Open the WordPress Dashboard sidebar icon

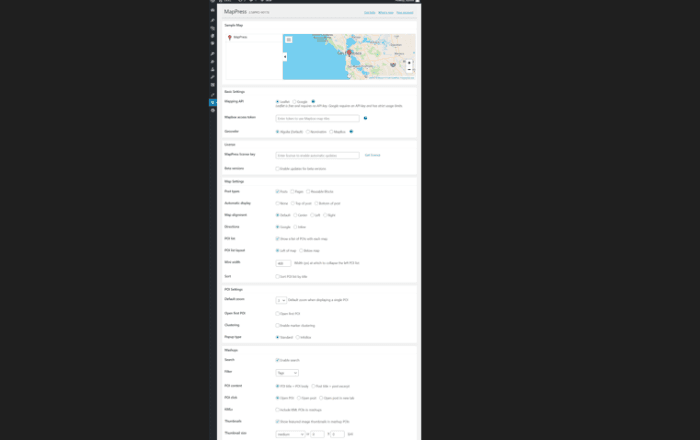[212, 10]
